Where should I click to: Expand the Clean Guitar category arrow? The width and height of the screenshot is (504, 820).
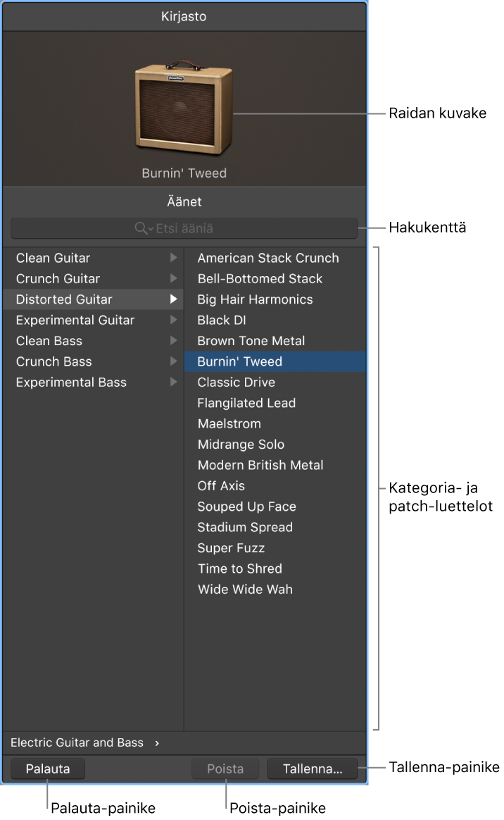173,258
